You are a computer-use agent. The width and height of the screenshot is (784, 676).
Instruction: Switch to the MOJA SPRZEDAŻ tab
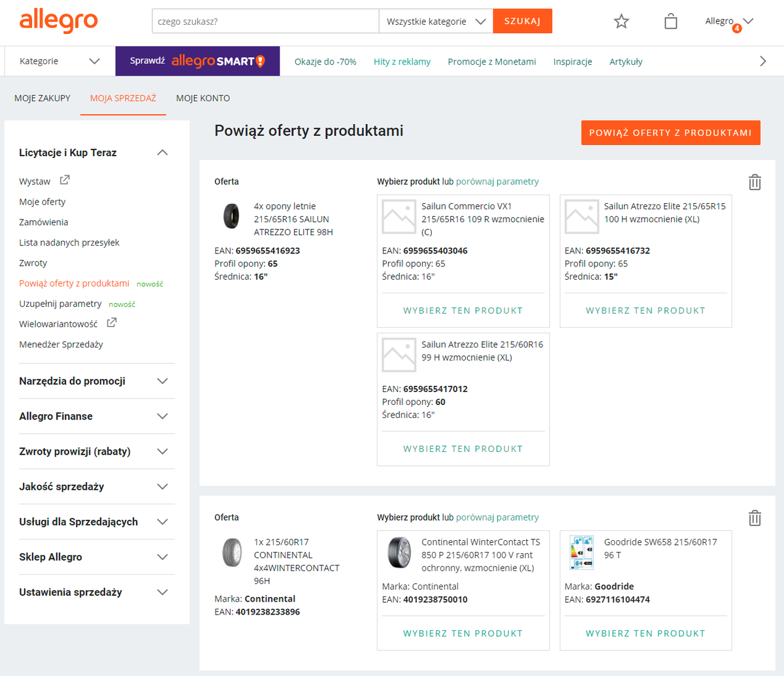point(123,99)
